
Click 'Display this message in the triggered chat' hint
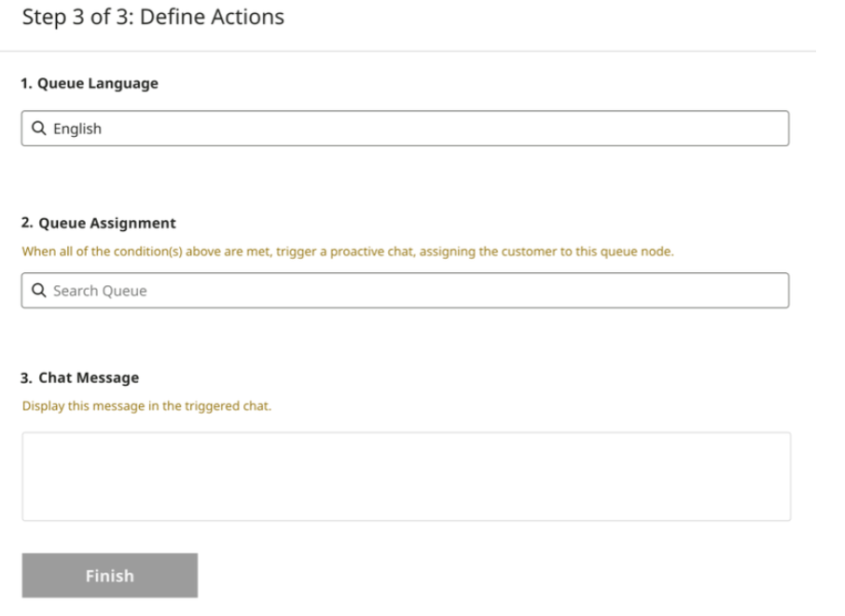(x=146, y=405)
